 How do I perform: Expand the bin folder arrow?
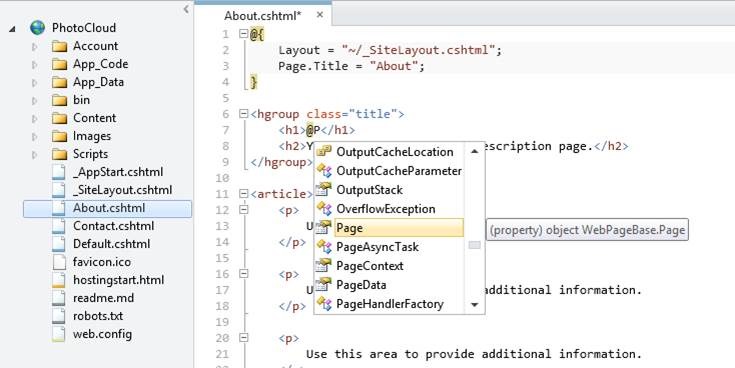(34, 100)
